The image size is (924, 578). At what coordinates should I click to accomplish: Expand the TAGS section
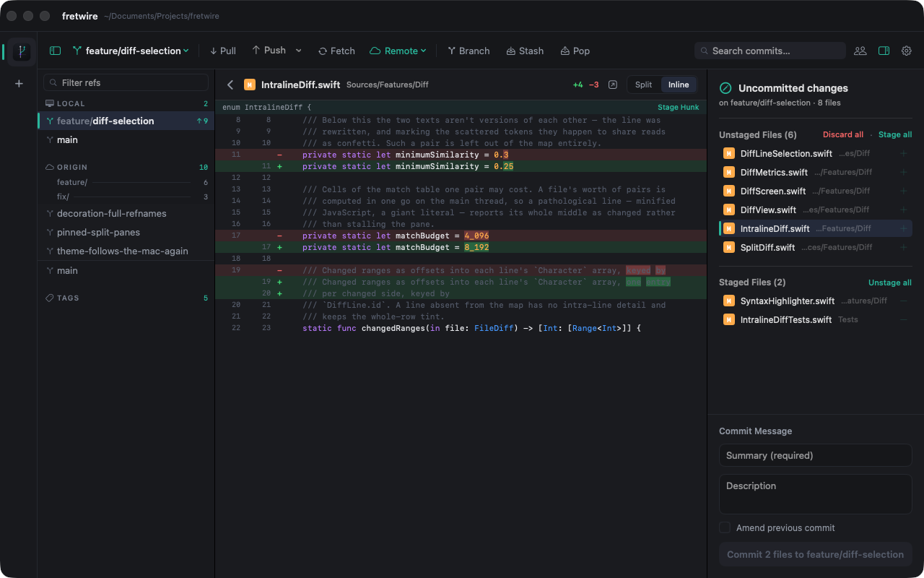[x=126, y=298]
